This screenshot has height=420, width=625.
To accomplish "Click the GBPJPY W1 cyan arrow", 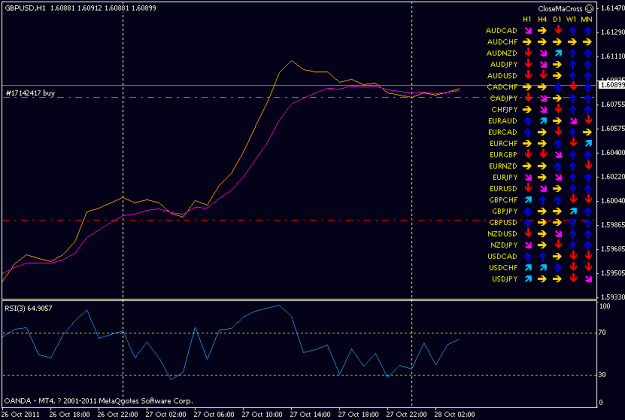I will point(573,211).
